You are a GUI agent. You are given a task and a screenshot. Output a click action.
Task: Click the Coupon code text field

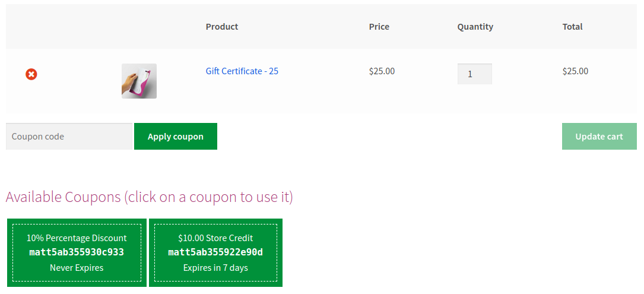tap(69, 137)
